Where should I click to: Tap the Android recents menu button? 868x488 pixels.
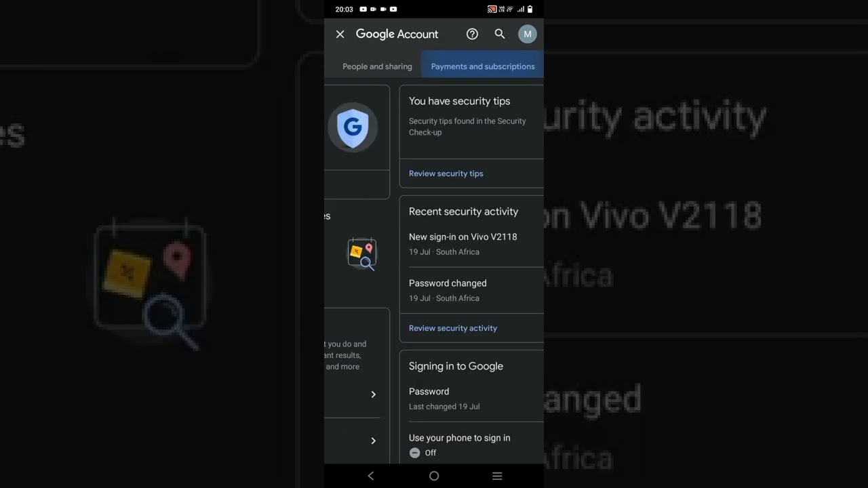(497, 476)
